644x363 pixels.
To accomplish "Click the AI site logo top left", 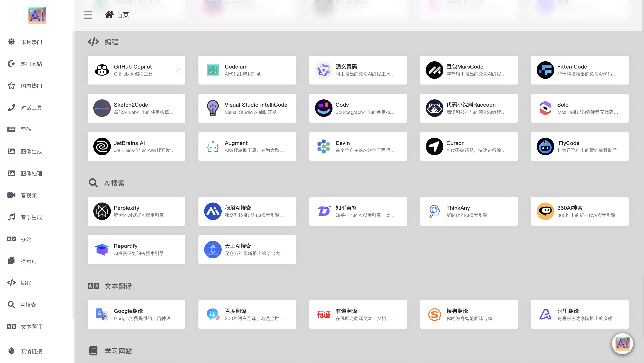I will [x=37, y=16].
